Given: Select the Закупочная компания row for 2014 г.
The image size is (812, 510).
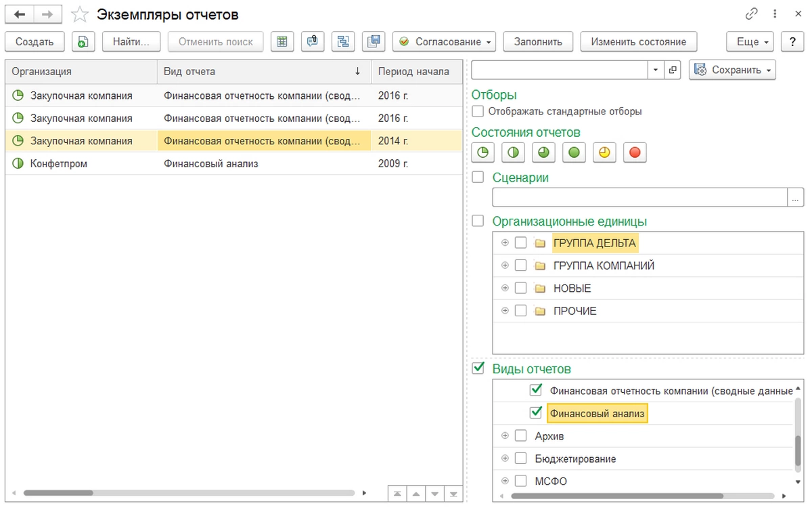Looking at the screenshot, I should [234, 141].
